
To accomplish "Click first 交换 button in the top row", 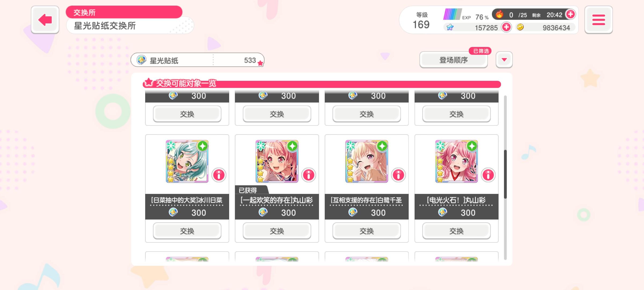I will [x=187, y=114].
